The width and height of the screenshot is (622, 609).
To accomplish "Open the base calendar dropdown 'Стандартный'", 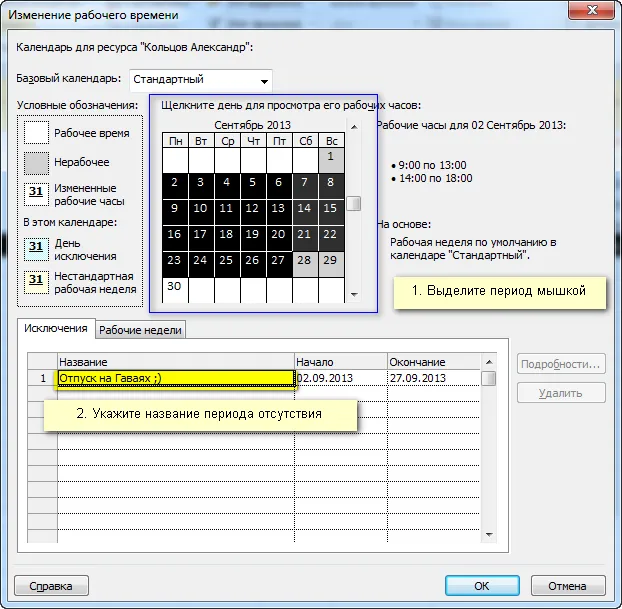I will [x=201, y=80].
